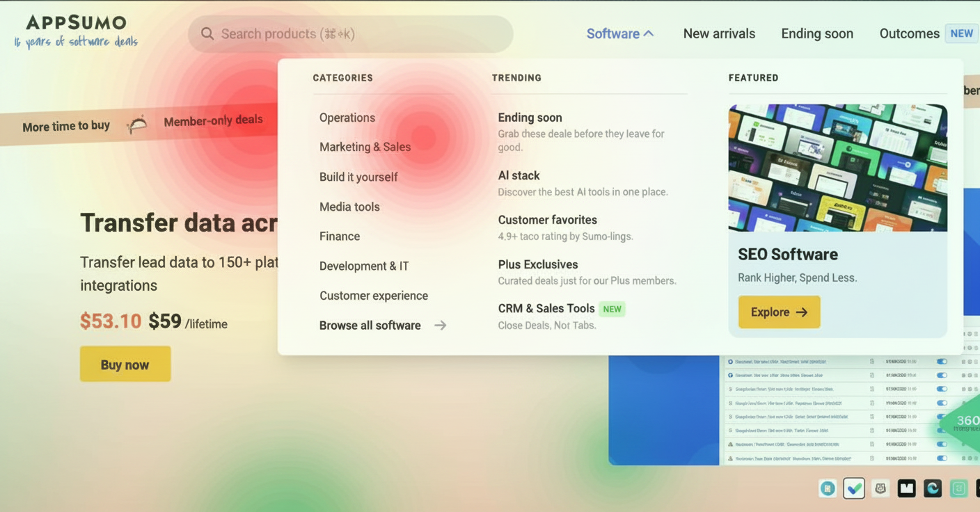Open Ending soon in top navigation
Viewport: 980px width, 512px height.
(817, 33)
